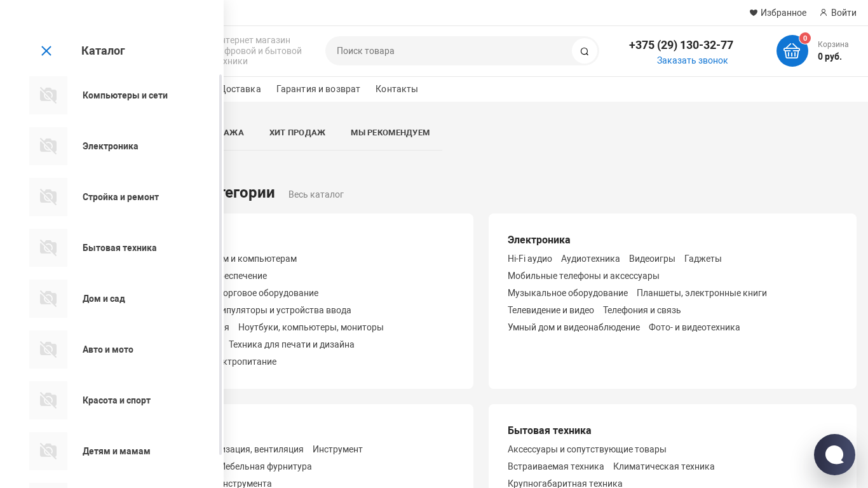Screen dimensions: 868x488
Task: Open Весь каталог link
Action: [316, 194]
